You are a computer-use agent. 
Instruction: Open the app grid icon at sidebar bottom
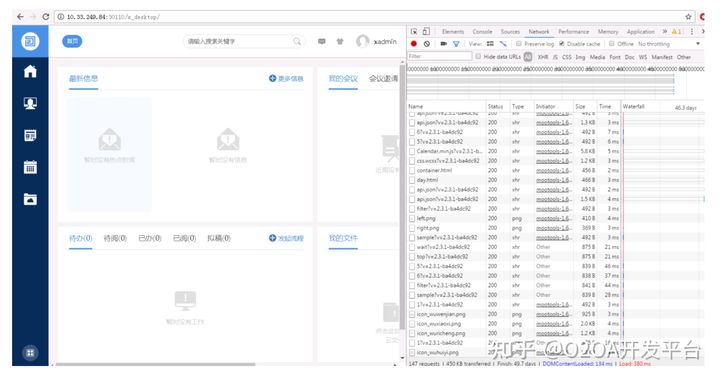(30, 353)
